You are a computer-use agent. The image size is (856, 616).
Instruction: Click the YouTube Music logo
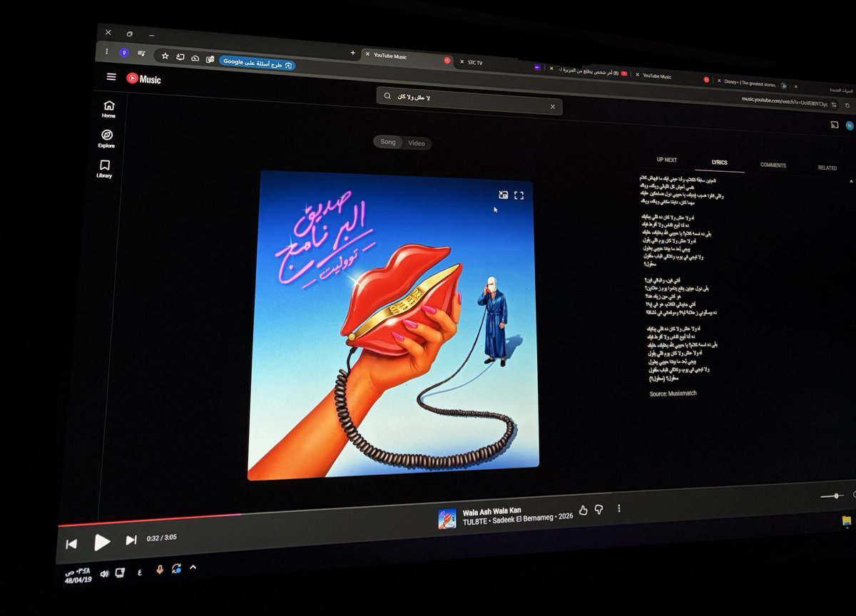(143, 79)
